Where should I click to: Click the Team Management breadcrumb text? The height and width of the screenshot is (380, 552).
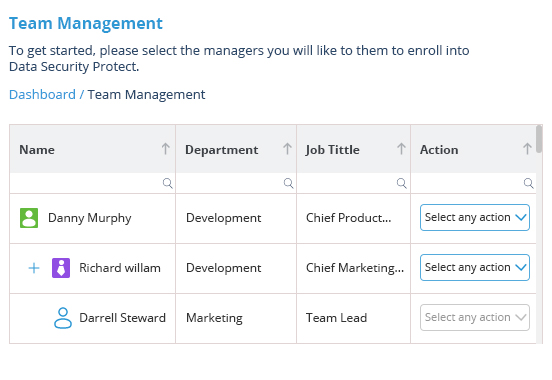[x=146, y=95]
